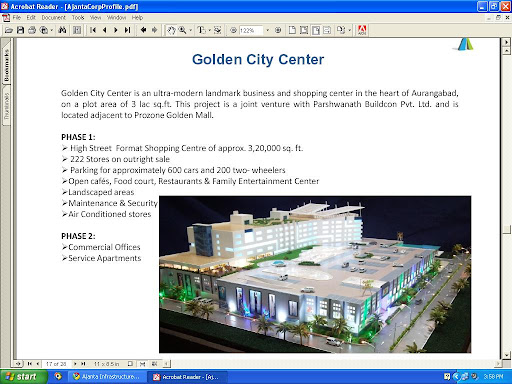The image size is (512, 384).
Task: Click the toolbar Next Page arrow
Action: pos(116,30)
